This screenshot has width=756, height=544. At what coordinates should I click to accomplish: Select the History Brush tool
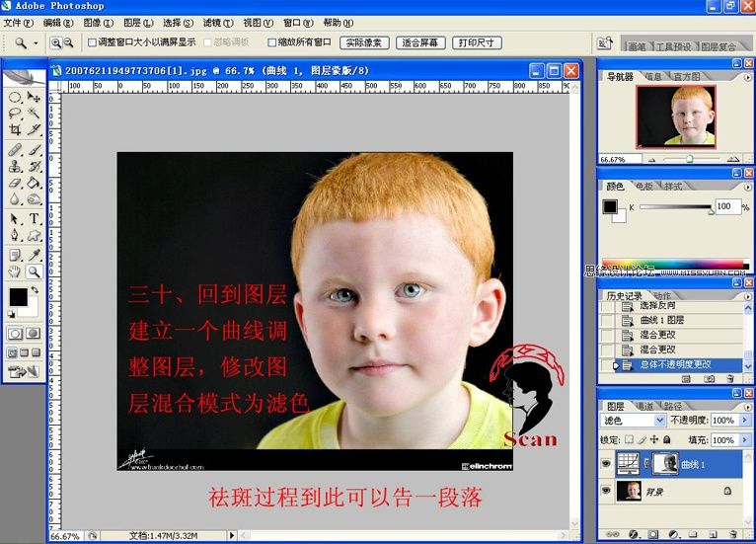tap(34, 167)
